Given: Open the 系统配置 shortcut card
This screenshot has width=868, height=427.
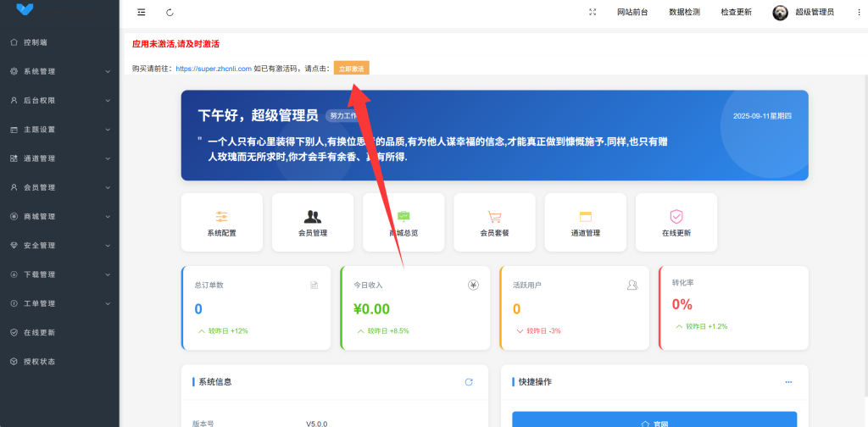Looking at the screenshot, I should 221,223.
